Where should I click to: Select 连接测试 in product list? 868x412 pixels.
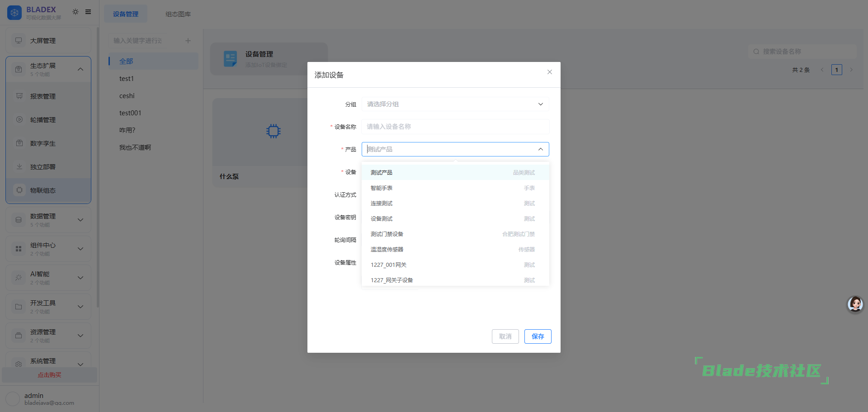(455, 203)
